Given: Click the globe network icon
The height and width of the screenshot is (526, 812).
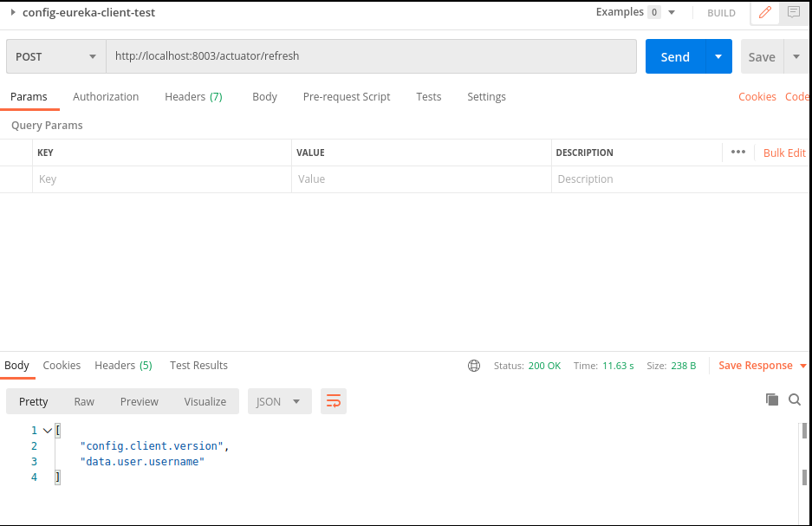Looking at the screenshot, I should coord(474,366).
